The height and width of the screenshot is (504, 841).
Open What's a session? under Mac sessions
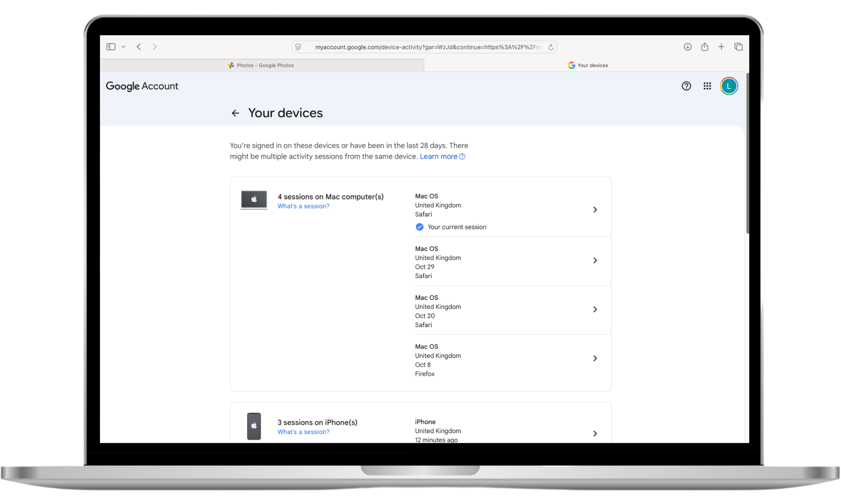[x=303, y=206]
